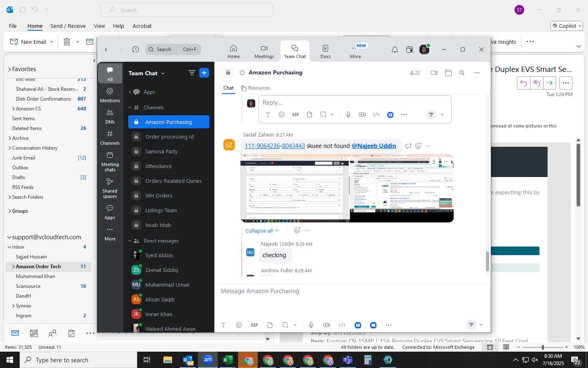
Task: Reply to Sadaf Zaheer's message icon
Action: [x=408, y=146]
